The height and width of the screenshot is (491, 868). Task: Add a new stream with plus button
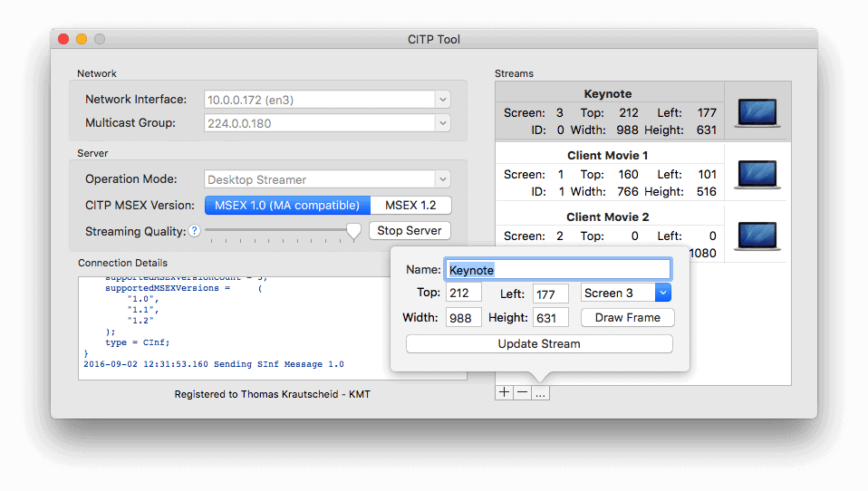504,392
